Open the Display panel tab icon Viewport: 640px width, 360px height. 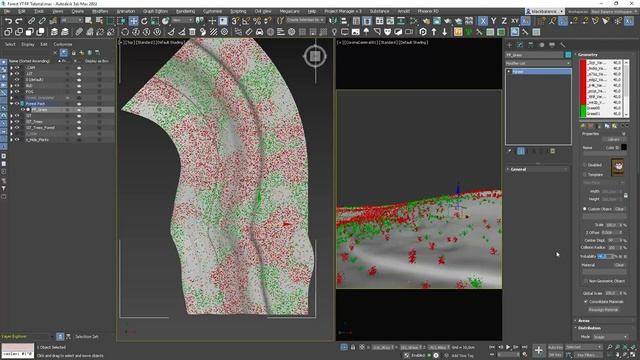click(x=552, y=45)
